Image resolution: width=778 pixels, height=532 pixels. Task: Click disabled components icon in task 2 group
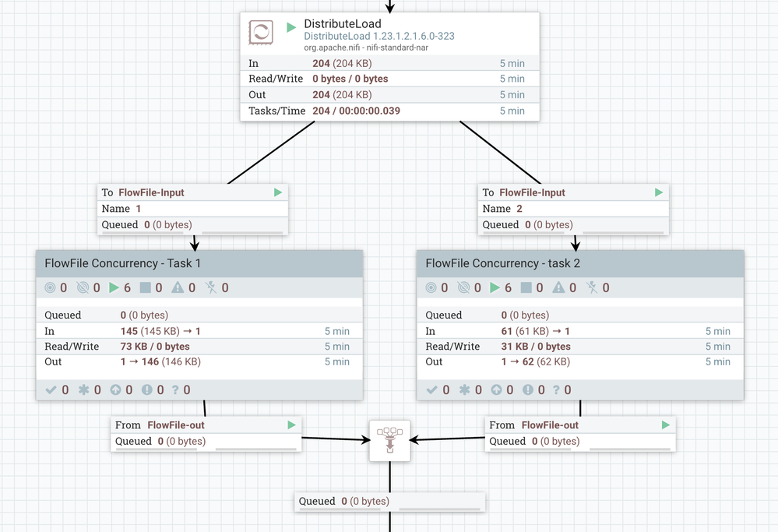[592, 288]
